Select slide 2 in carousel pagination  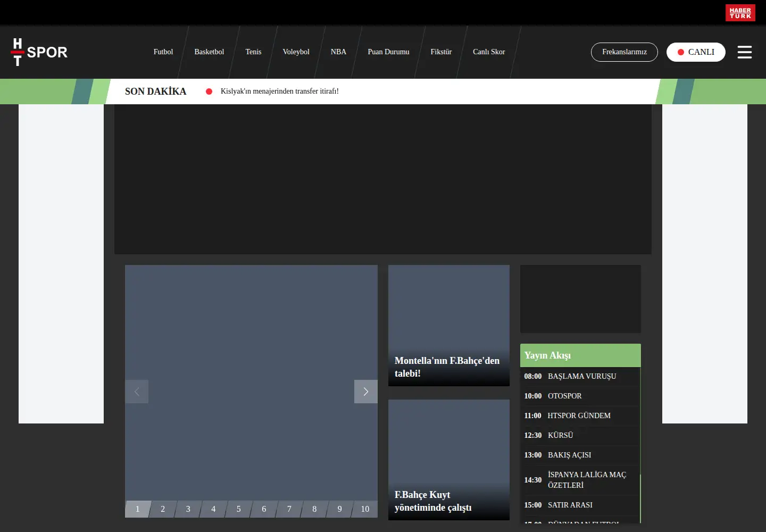tap(163, 509)
